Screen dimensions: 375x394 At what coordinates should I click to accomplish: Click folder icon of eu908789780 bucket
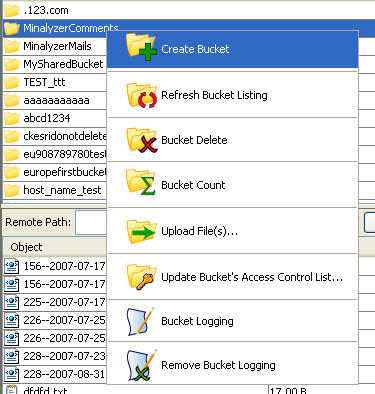[12, 154]
